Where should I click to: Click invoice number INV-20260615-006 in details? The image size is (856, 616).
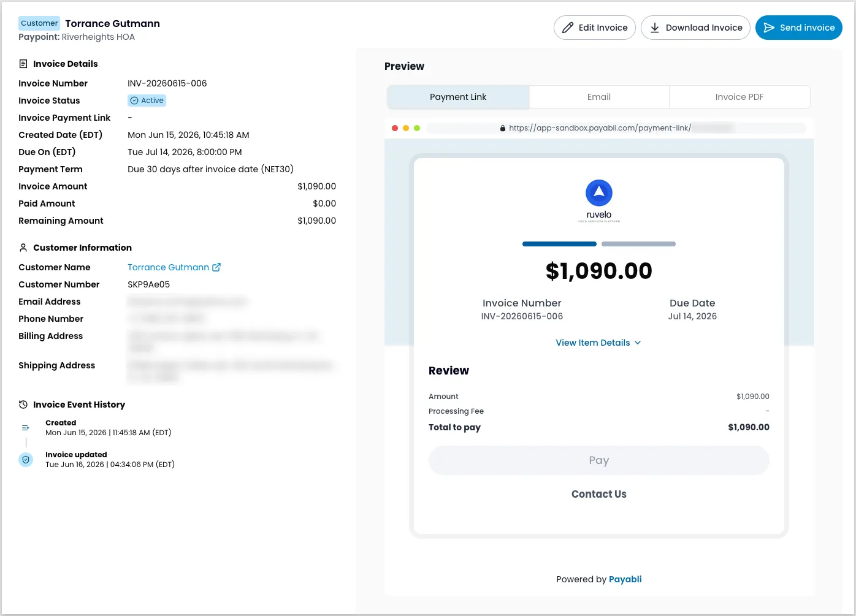[x=167, y=83]
